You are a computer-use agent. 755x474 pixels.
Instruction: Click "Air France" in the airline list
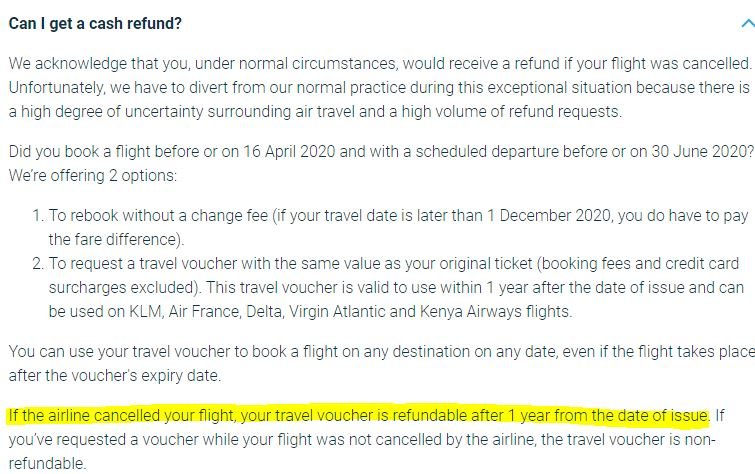coord(204,312)
